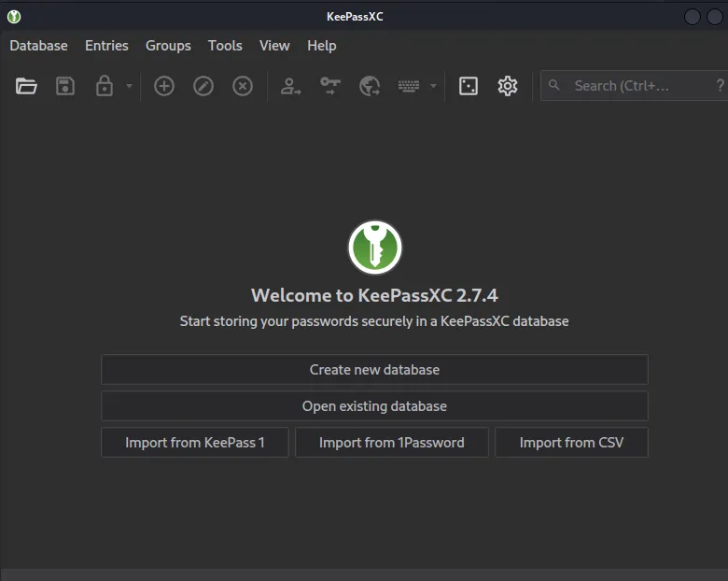Click the Auto-Type keyboard icon

(x=409, y=86)
